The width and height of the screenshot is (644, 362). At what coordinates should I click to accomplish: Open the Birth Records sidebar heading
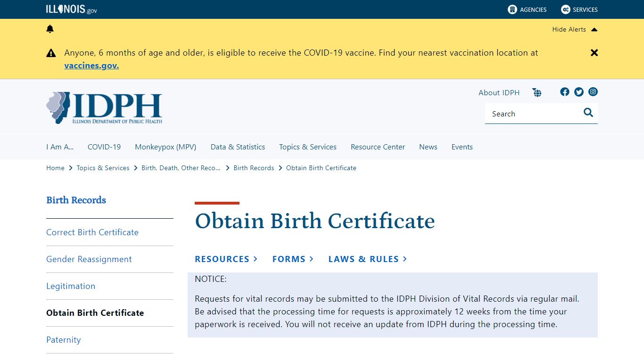click(x=76, y=200)
